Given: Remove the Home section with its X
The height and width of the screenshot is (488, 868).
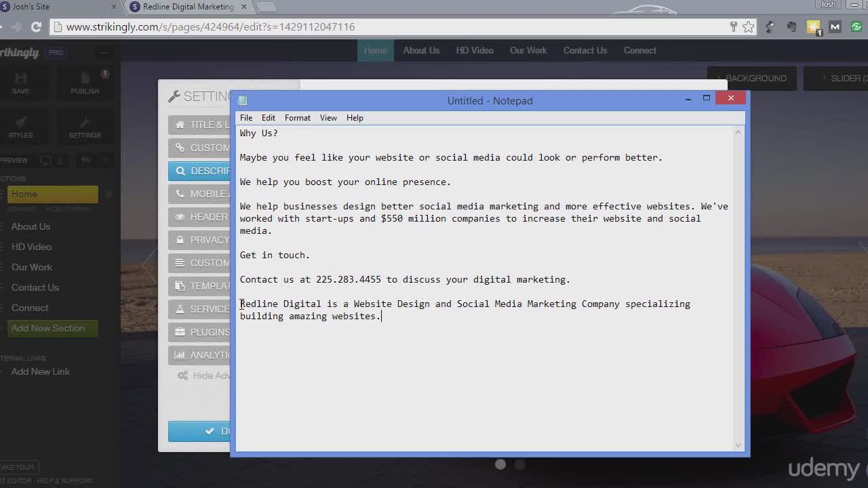Looking at the screenshot, I should [108, 195].
